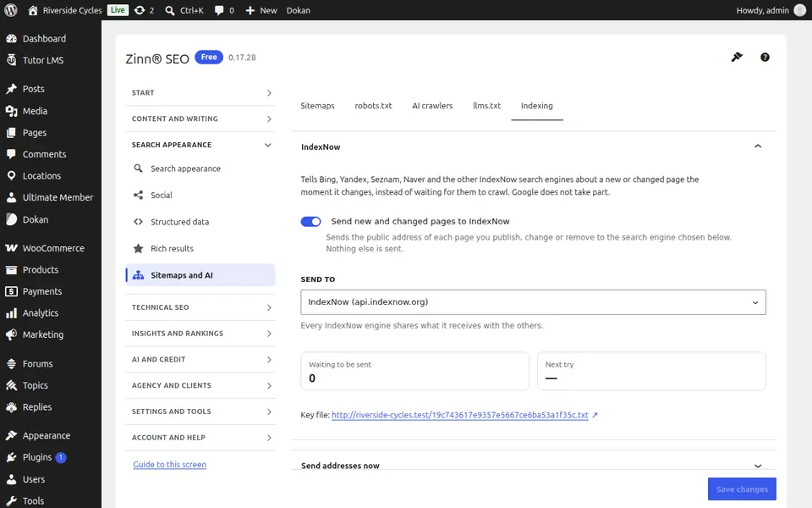812x508 pixels.
Task: Open the help question mark icon
Action: (x=765, y=57)
